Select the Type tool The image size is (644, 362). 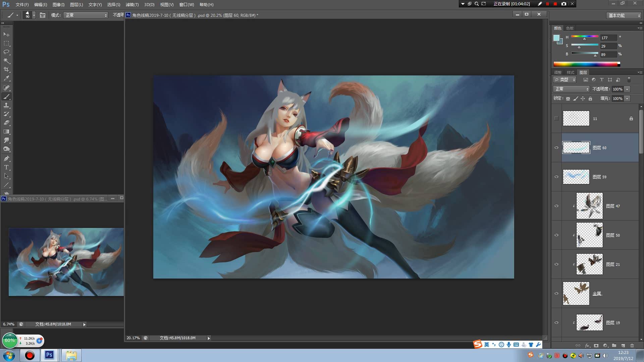6,167
